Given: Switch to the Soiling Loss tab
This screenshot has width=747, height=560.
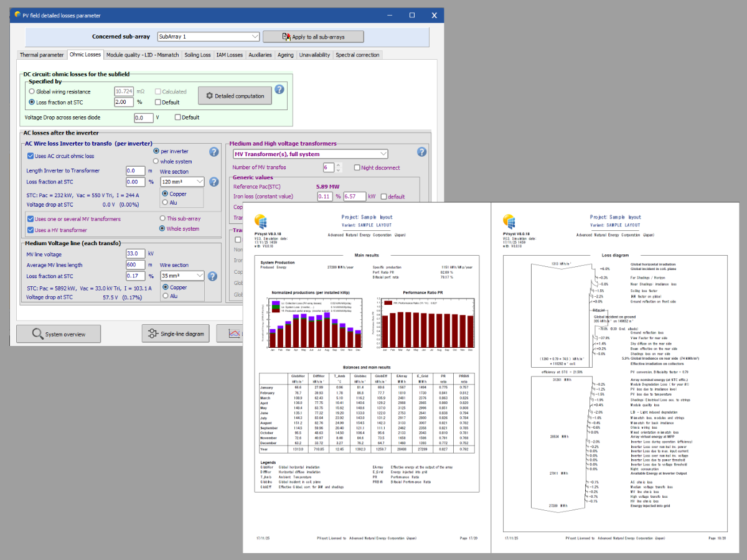Looking at the screenshot, I should [x=197, y=55].
